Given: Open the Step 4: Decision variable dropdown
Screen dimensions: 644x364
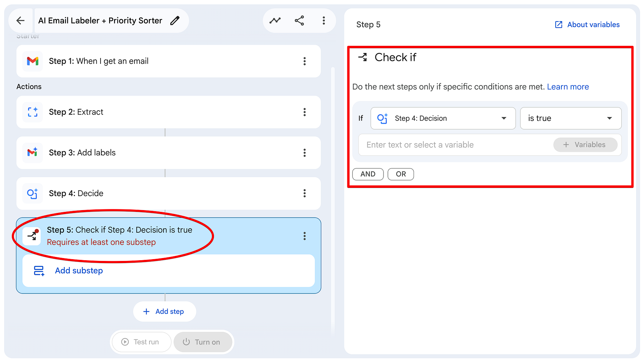Looking at the screenshot, I should tap(443, 118).
